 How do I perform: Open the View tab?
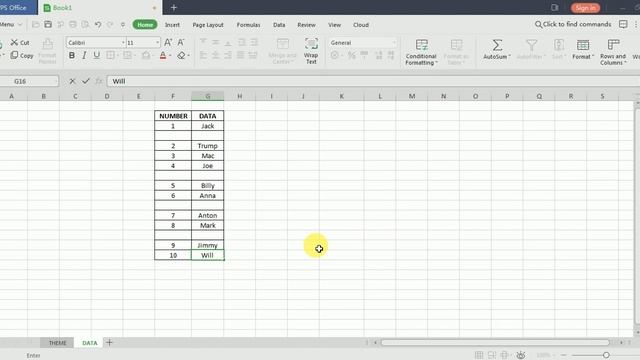tap(334, 24)
